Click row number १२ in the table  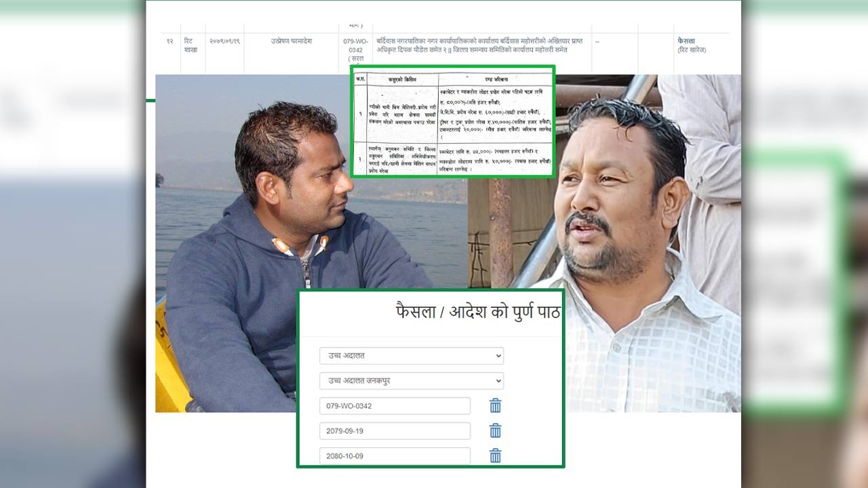coord(170,41)
